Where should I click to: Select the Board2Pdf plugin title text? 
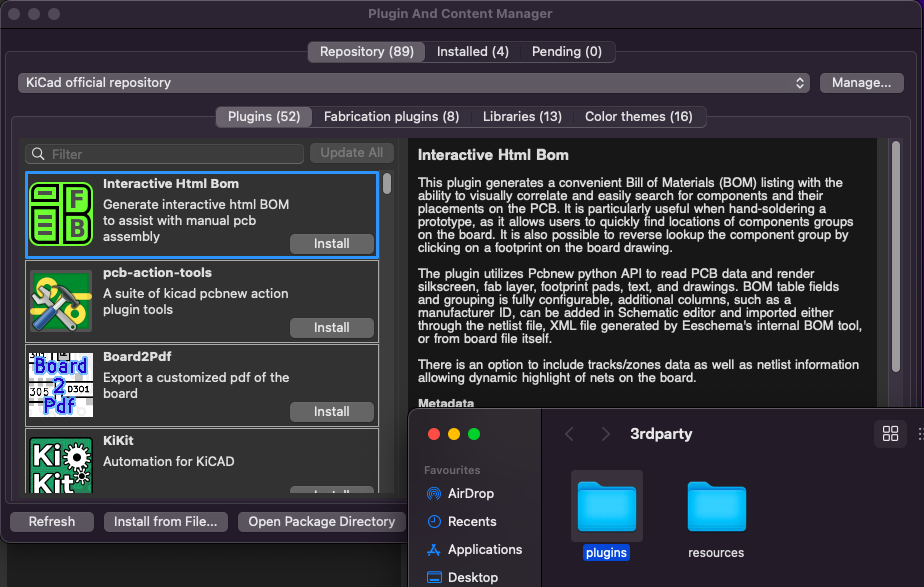[137, 357]
